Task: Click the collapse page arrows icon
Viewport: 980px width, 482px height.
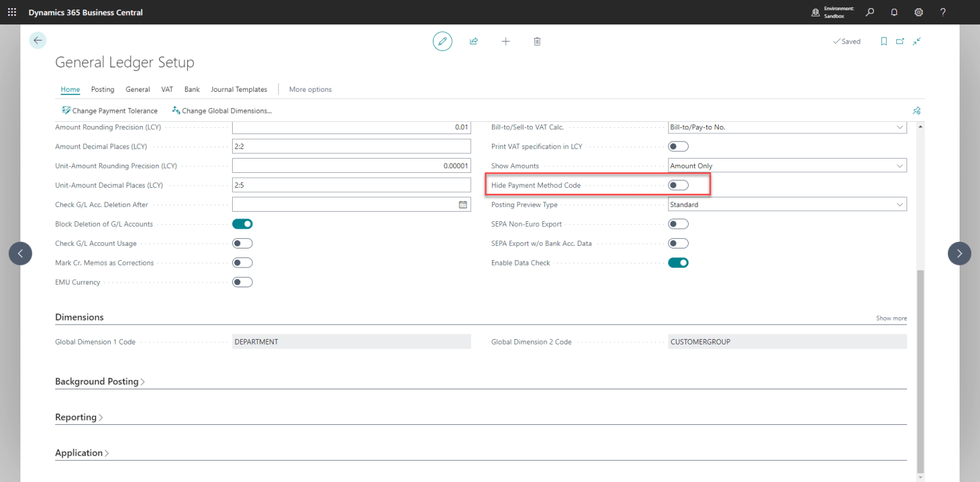Action: click(917, 42)
